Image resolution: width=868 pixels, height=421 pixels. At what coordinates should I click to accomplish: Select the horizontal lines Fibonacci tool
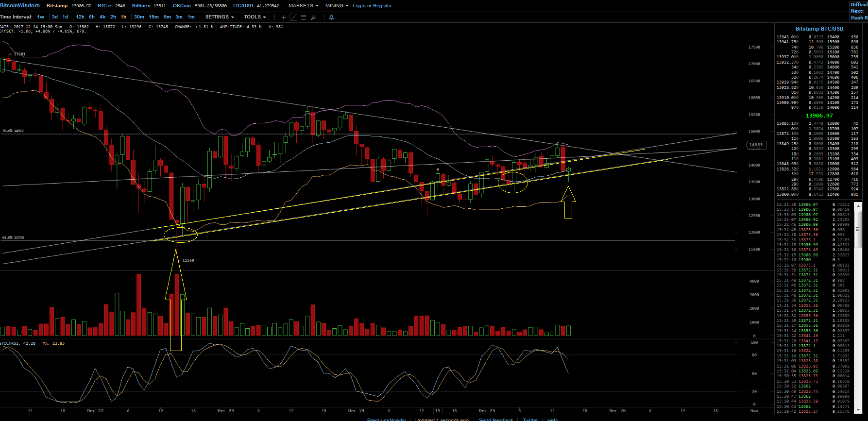303,17
